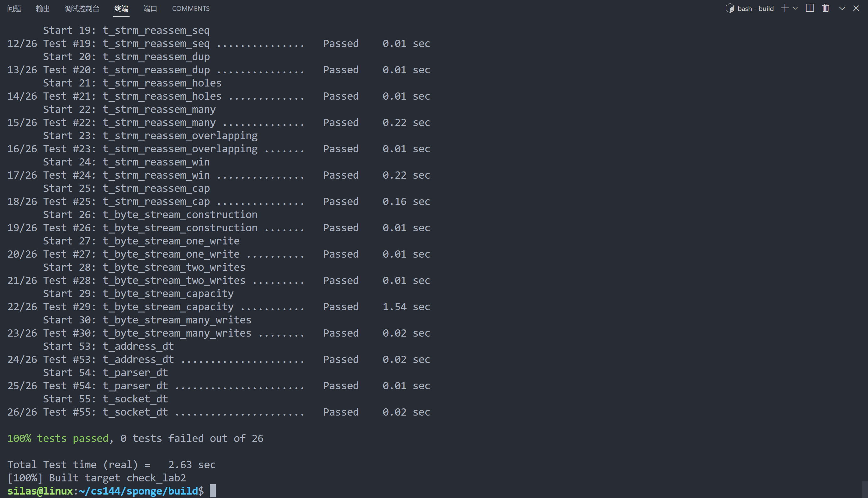
Task: Switch to the 问题 tab
Action: click(x=14, y=8)
